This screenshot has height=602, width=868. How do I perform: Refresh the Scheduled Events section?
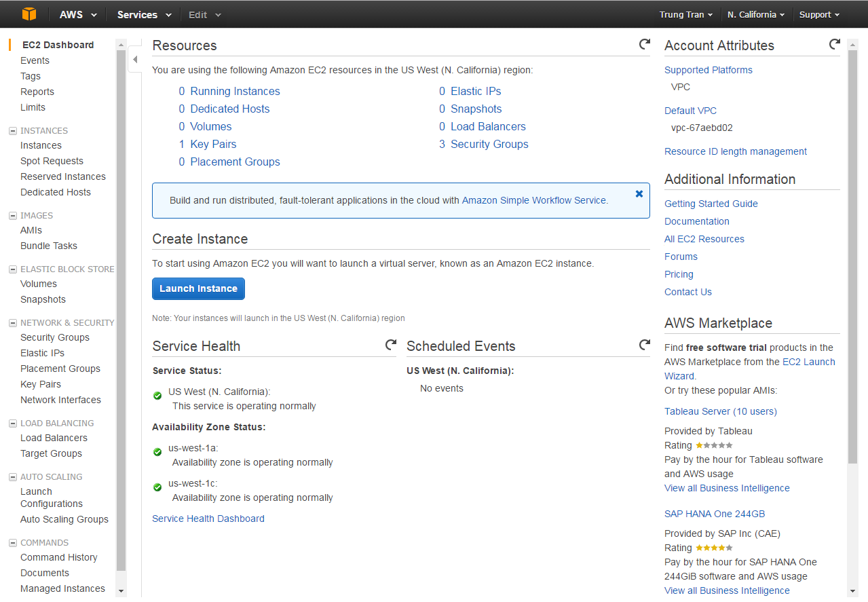coord(644,345)
